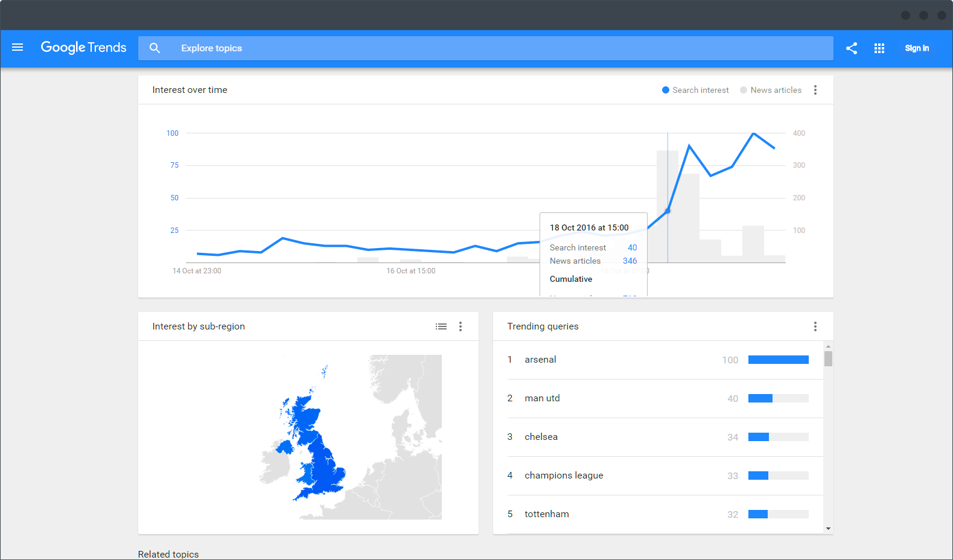This screenshot has width=953, height=560.
Task: Toggle the News articles legend series
Action: tap(771, 90)
